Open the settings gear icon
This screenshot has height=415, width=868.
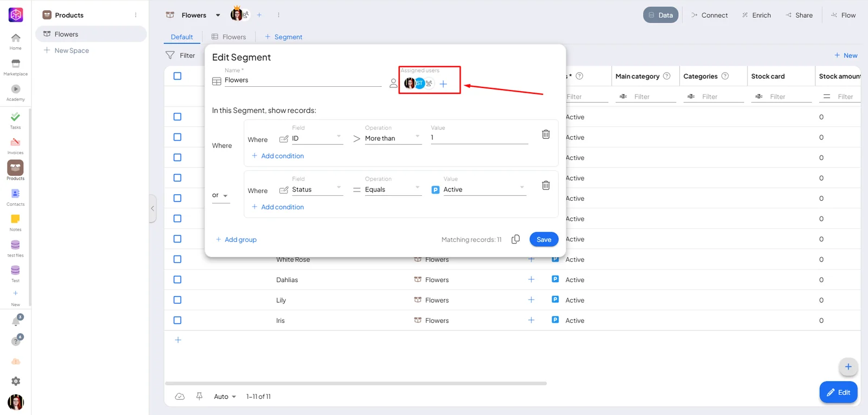click(16, 381)
